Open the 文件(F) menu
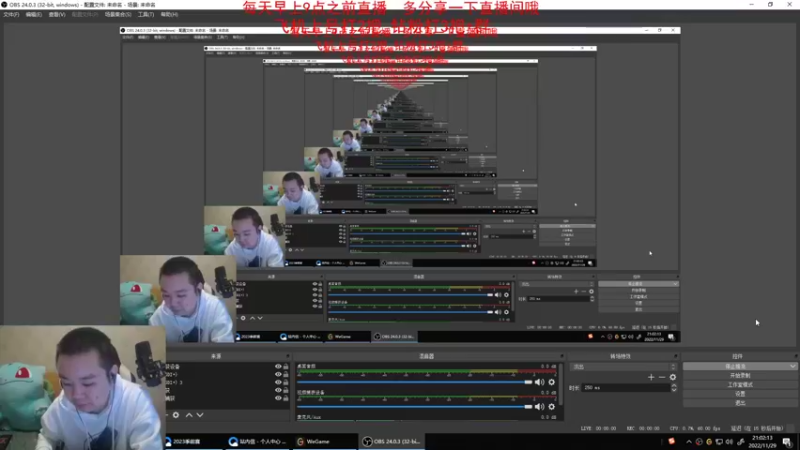The height and width of the screenshot is (450, 800). coord(11,14)
